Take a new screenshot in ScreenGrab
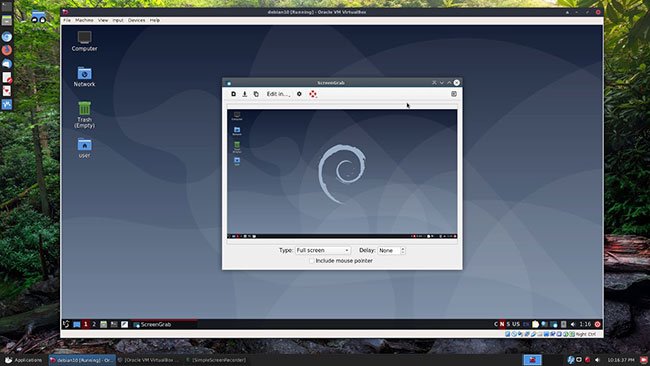The image size is (650, 366). (x=233, y=94)
